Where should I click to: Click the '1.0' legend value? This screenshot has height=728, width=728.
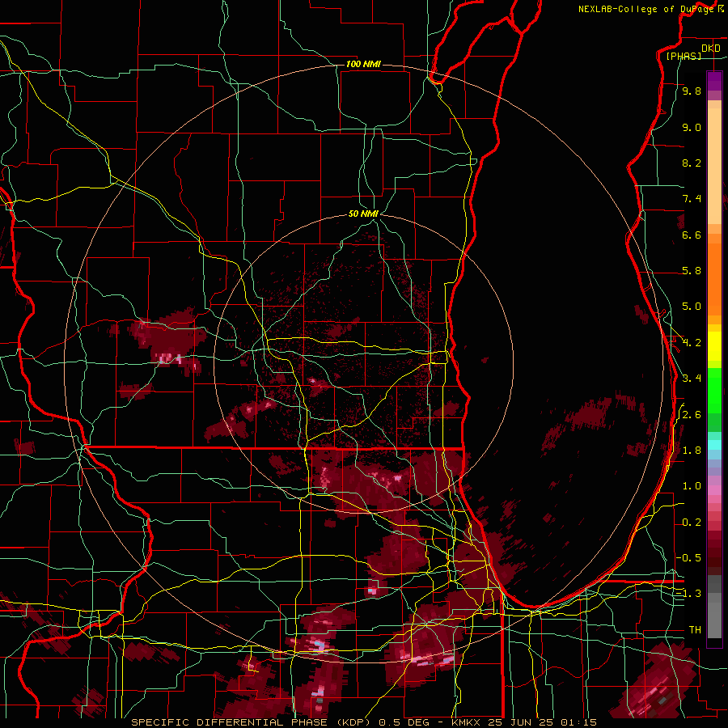(692, 486)
